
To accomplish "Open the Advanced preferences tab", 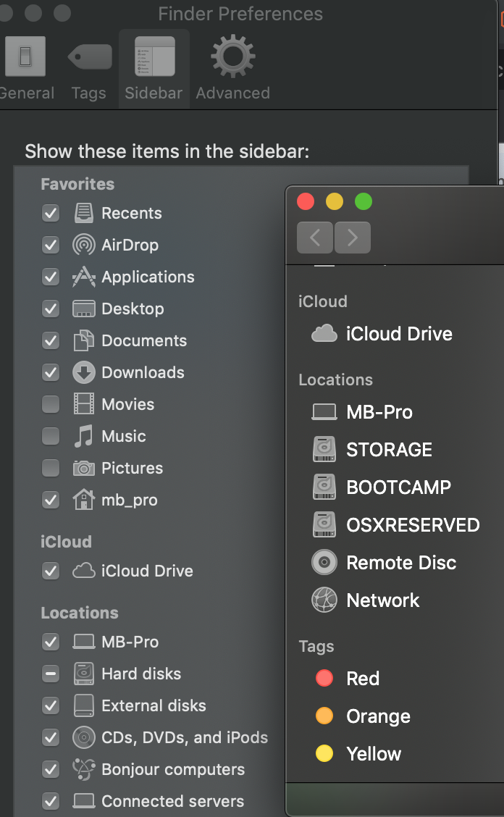I will [232, 69].
